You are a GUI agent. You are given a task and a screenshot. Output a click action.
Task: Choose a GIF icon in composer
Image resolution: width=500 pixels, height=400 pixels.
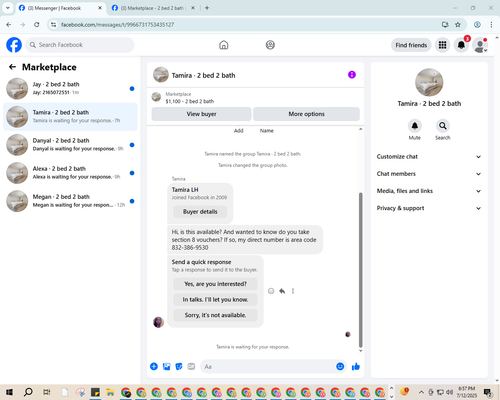(191, 366)
